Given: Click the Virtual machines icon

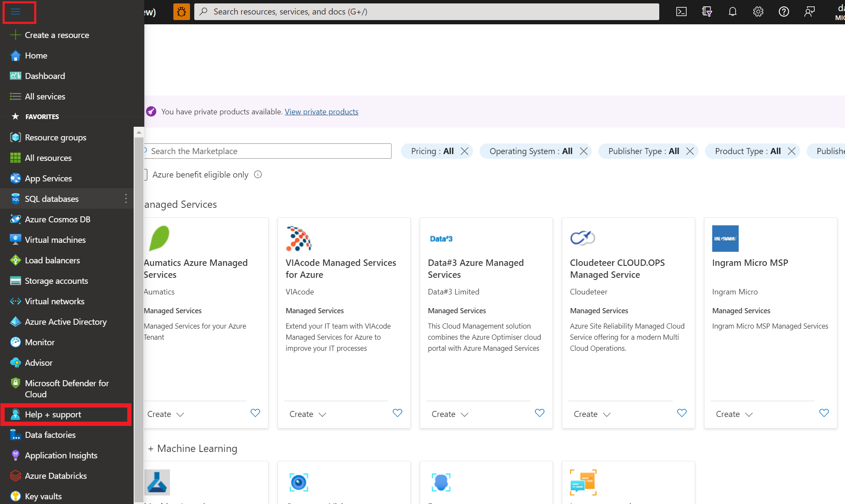Looking at the screenshot, I should 15,239.
